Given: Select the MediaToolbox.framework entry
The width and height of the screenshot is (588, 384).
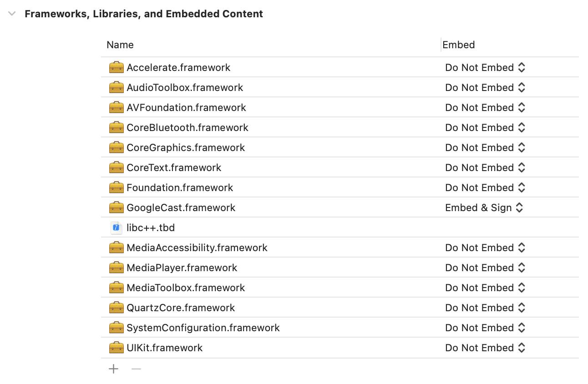Looking at the screenshot, I should point(186,288).
